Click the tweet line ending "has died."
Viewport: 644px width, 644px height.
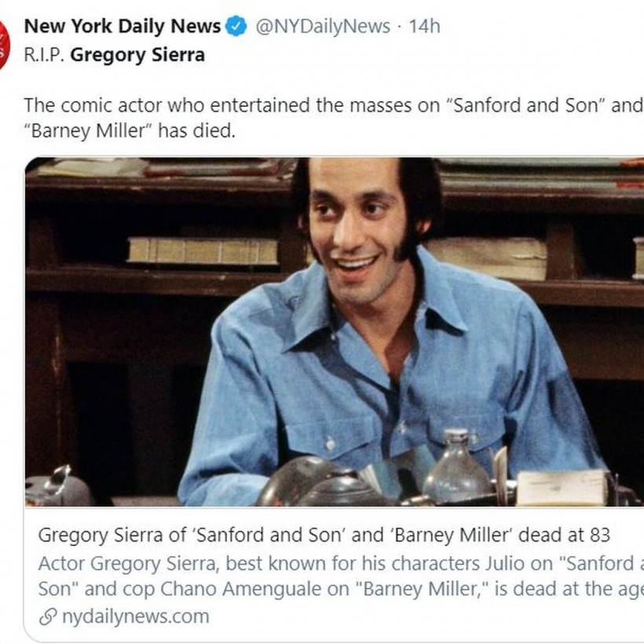coord(130,130)
